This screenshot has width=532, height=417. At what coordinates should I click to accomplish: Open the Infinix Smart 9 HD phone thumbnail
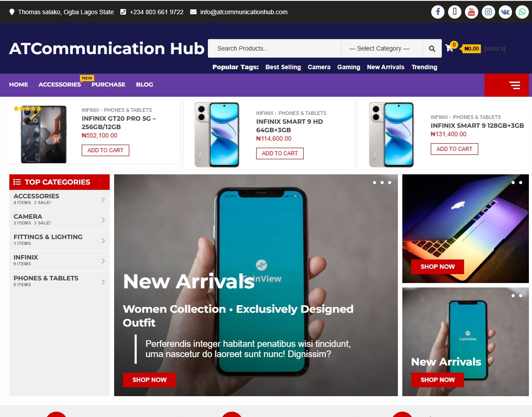217,134
